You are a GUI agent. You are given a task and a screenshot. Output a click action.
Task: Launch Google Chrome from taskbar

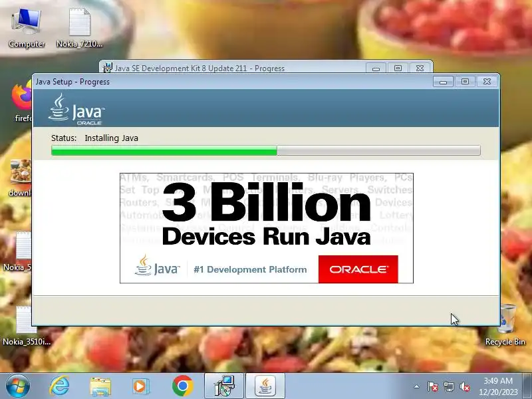182,386
